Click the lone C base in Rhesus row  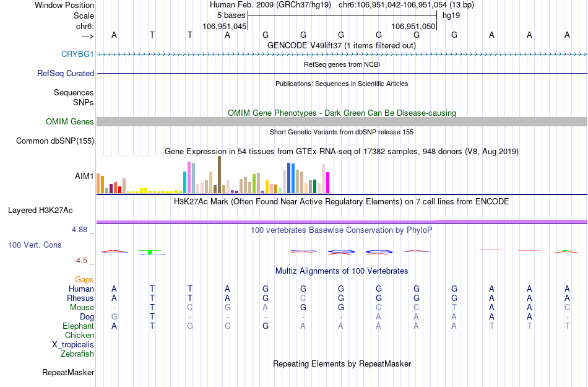303,298
